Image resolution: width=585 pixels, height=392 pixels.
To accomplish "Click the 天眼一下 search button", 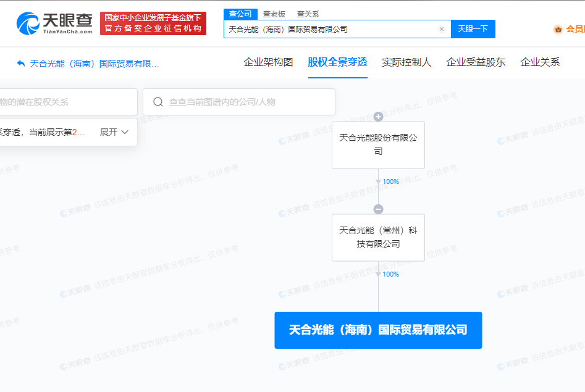I will [x=473, y=29].
